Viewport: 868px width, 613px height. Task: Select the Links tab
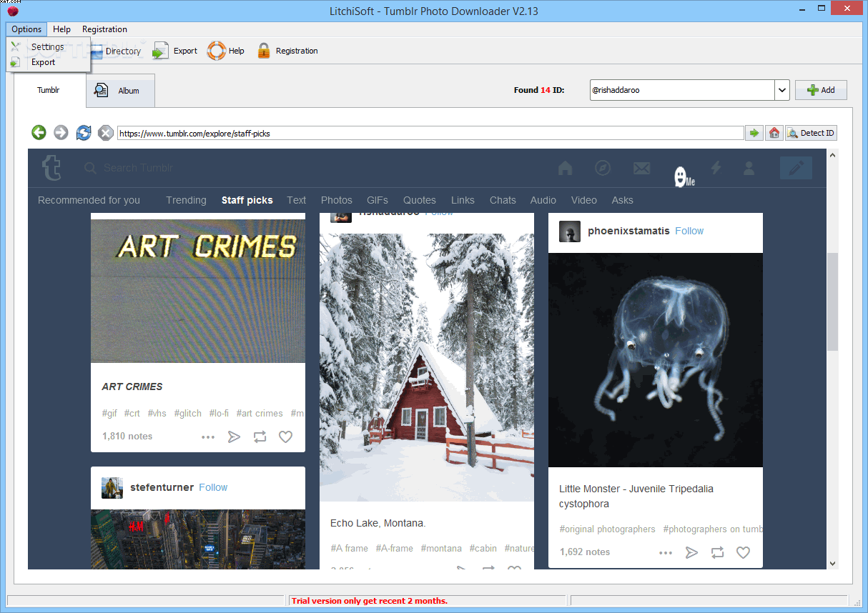tap(463, 200)
